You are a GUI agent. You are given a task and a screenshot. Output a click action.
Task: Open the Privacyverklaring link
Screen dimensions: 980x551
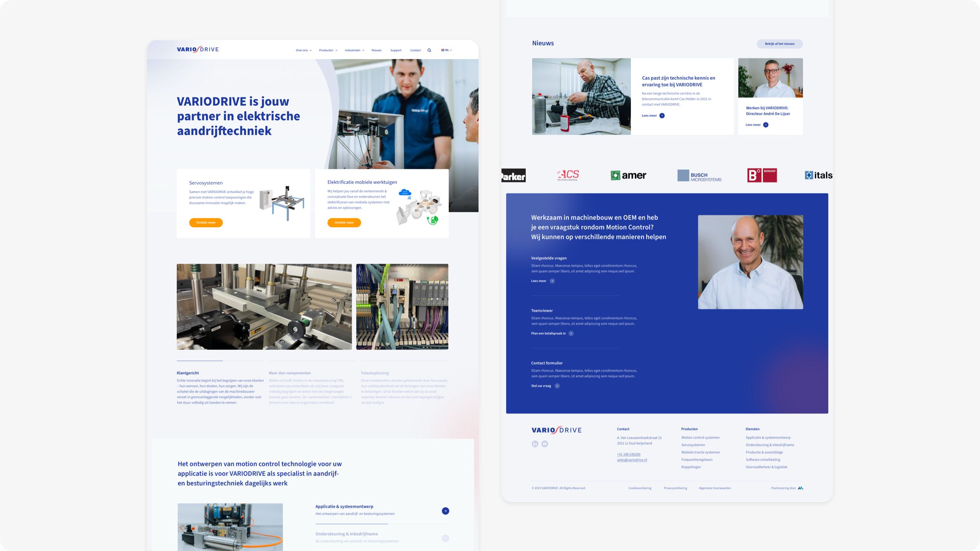(675, 488)
